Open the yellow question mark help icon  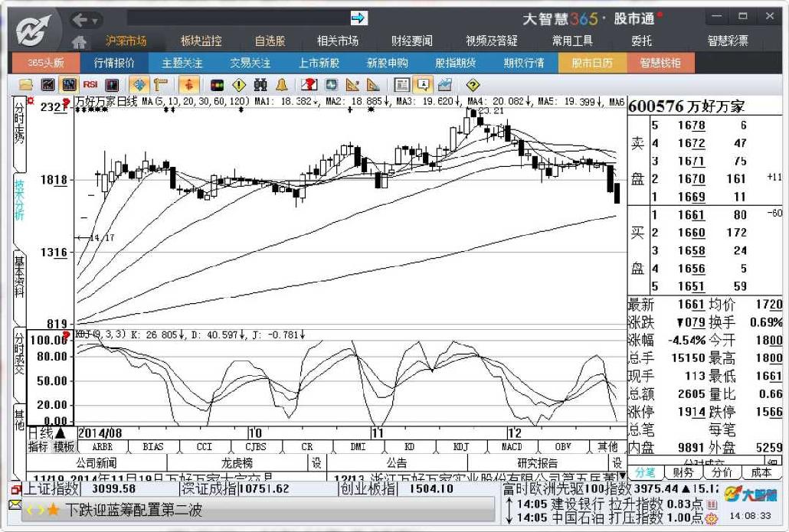point(473,85)
